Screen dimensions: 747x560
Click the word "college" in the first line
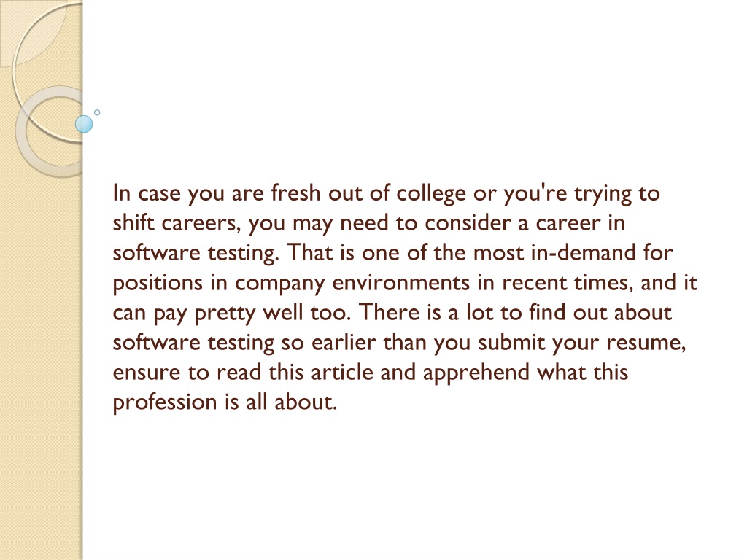(431, 194)
